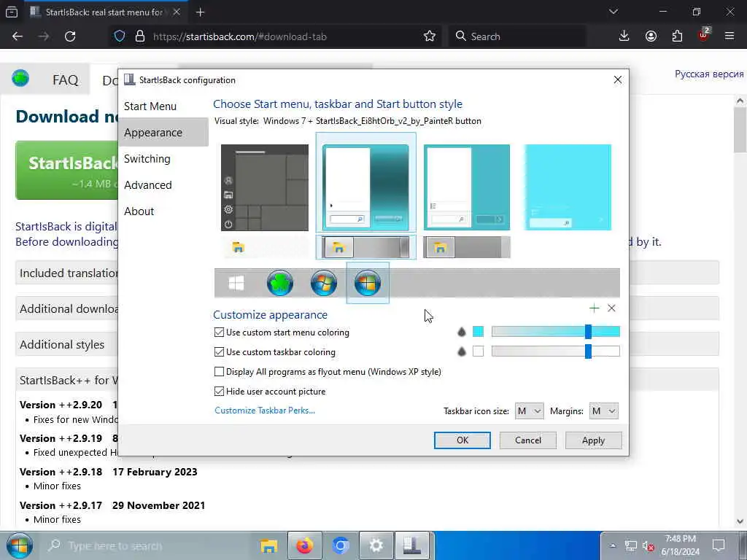747x560 pixels.
Task: Click the Firefox Search box
Action: [x=517, y=36]
